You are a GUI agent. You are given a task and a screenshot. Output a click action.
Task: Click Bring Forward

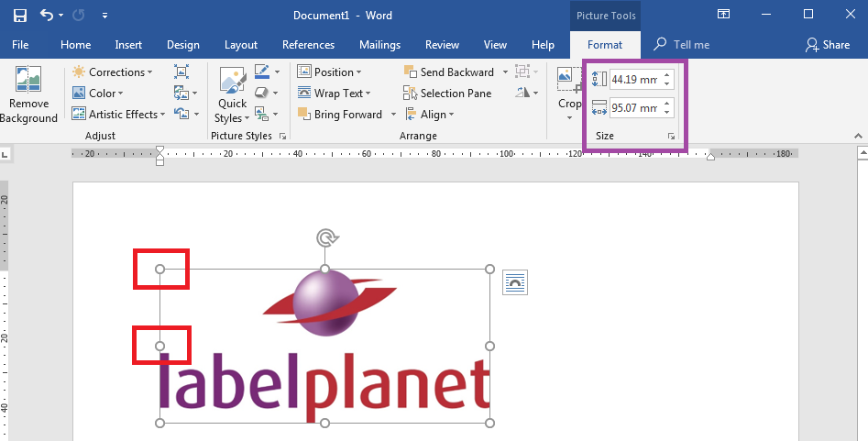pos(340,114)
